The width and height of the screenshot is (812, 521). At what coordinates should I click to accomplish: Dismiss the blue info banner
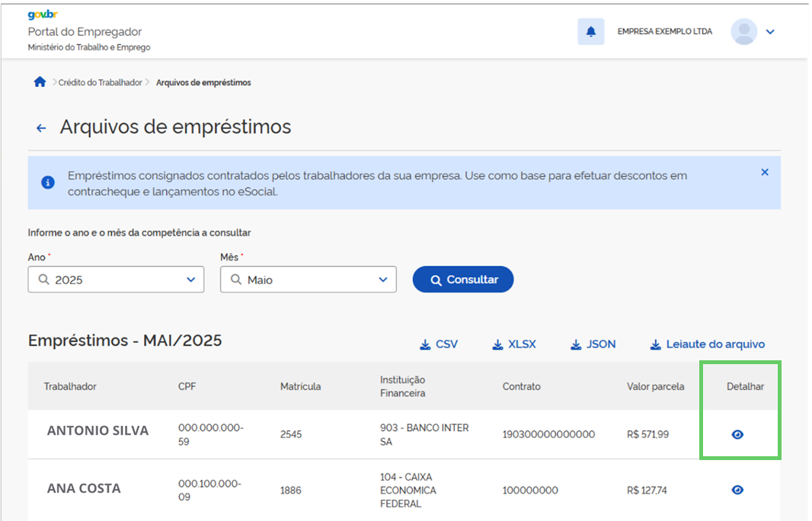coord(764,172)
